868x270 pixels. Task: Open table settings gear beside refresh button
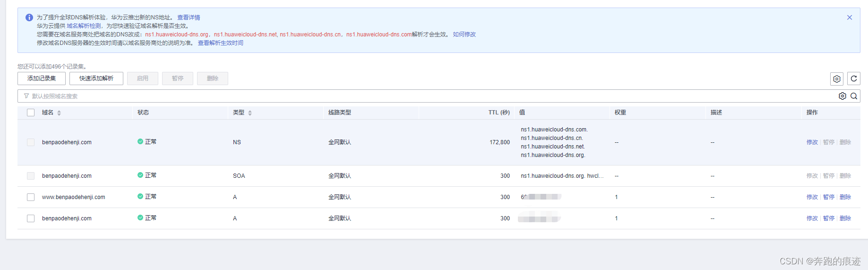pyautogui.click(x=836, y=79)
